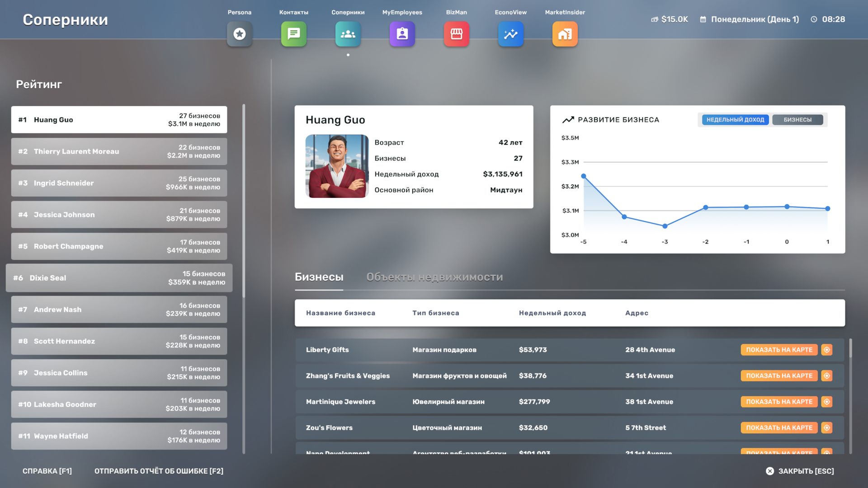
Task: Click the locate icon beside Liberty Gifts
Action: click(827, 350)
